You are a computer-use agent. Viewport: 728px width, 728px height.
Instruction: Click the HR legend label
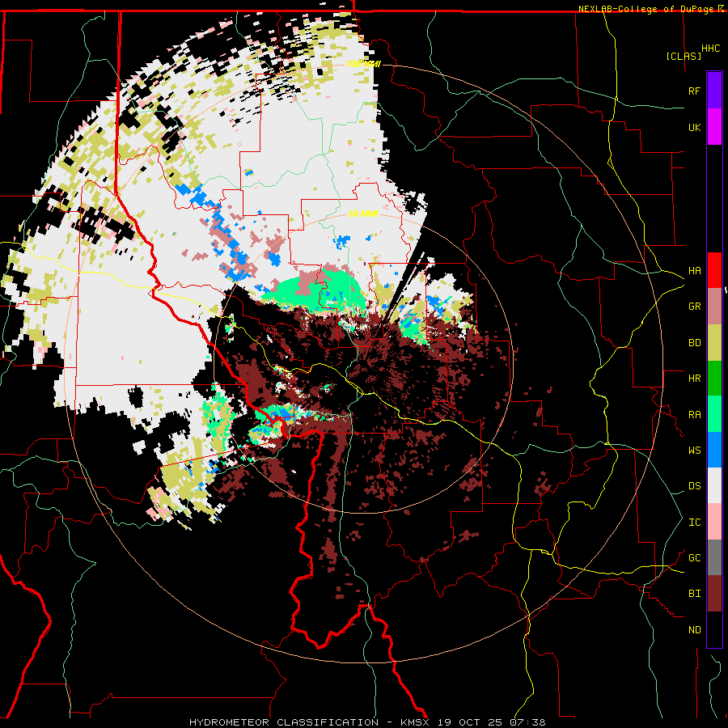(x=695, y=379)
